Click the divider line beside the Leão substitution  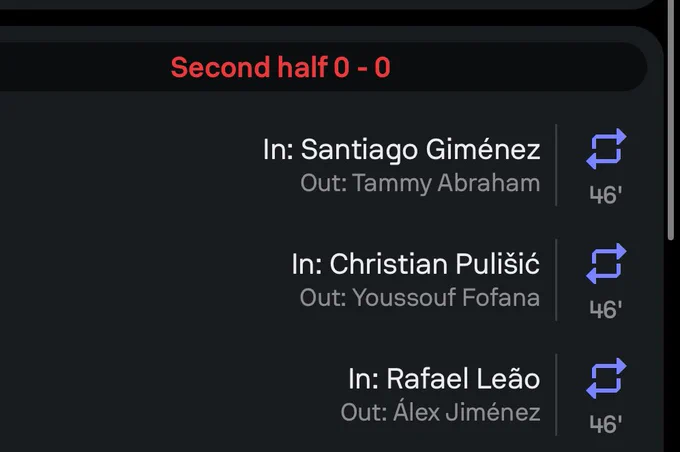pyautogui.click(x=556, y=394)
